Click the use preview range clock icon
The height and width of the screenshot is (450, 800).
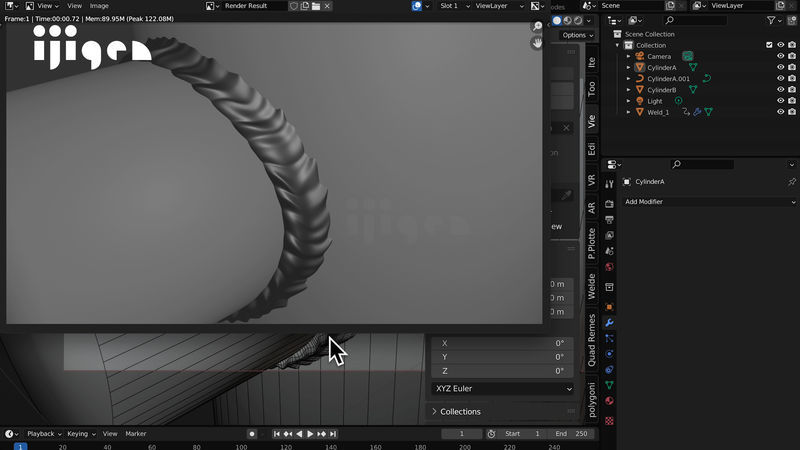tap(491, 434)
